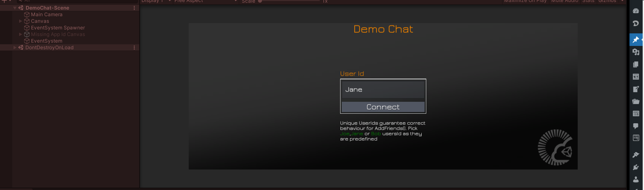Click the pushpin icon in right sidebar
Image resolution: width=644 pixels, height=190 pixels.
tap(636, 40)
